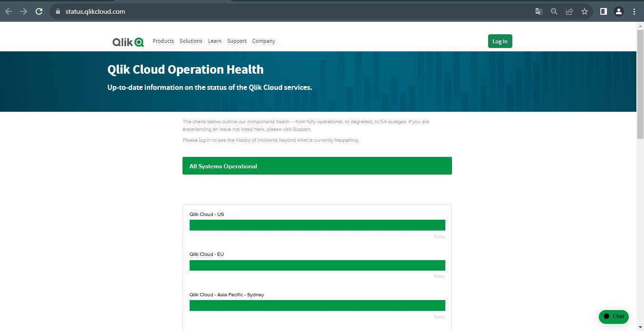Click the Qlik Cloud - US uptime bar

(317, 225)
